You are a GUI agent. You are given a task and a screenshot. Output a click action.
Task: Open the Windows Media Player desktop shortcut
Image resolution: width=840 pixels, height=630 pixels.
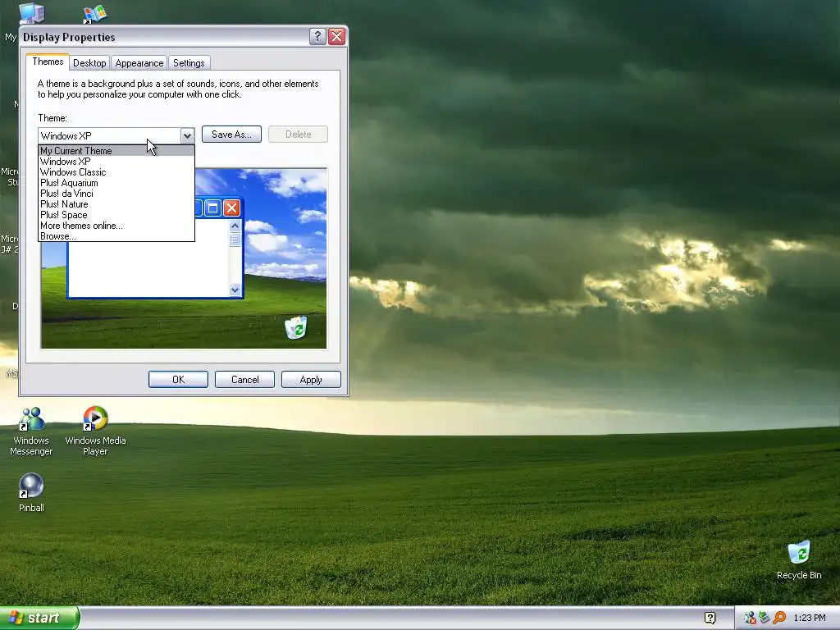click(x=95, y=431)
